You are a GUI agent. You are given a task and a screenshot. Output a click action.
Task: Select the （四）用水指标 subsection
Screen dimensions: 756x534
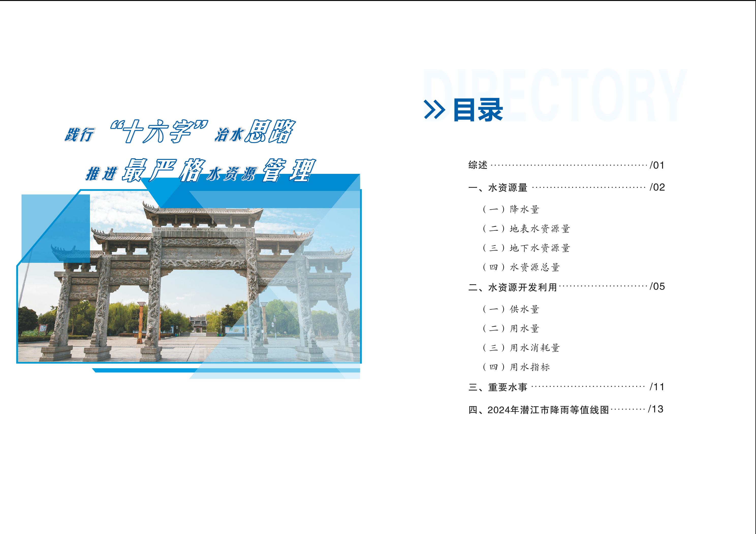[516, 367]
